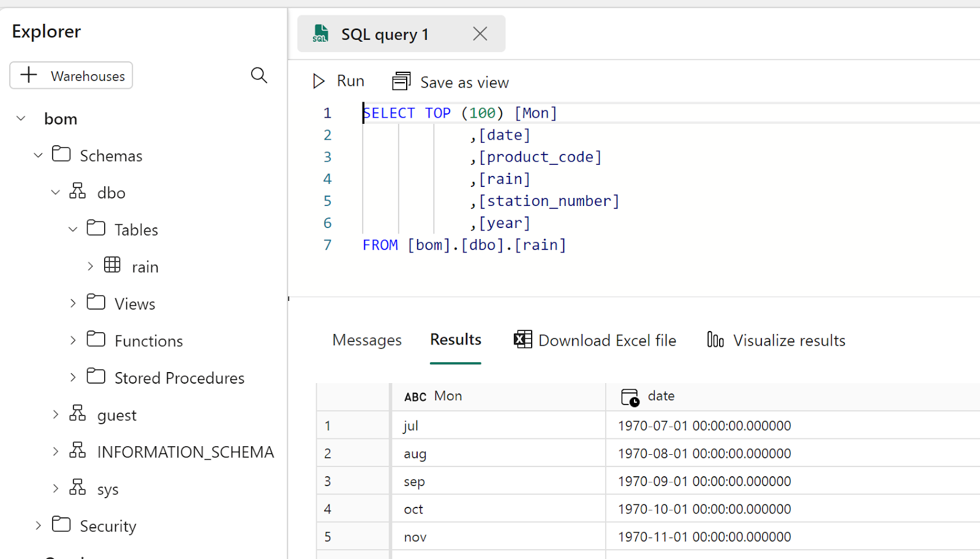Click date column header text in results
Screen dimensions: 980x559
[661, 396]
